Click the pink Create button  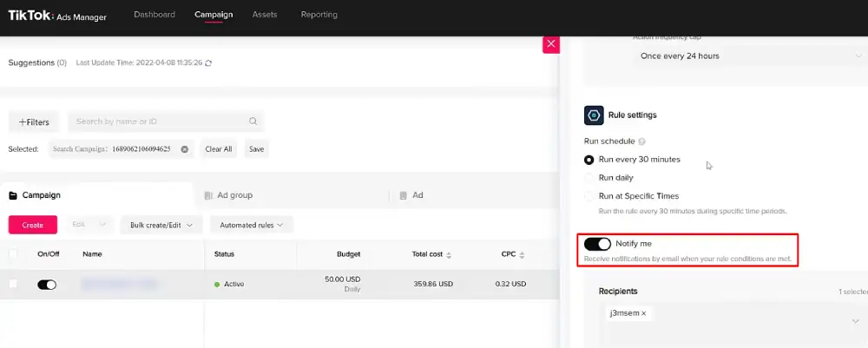point(33,225)
